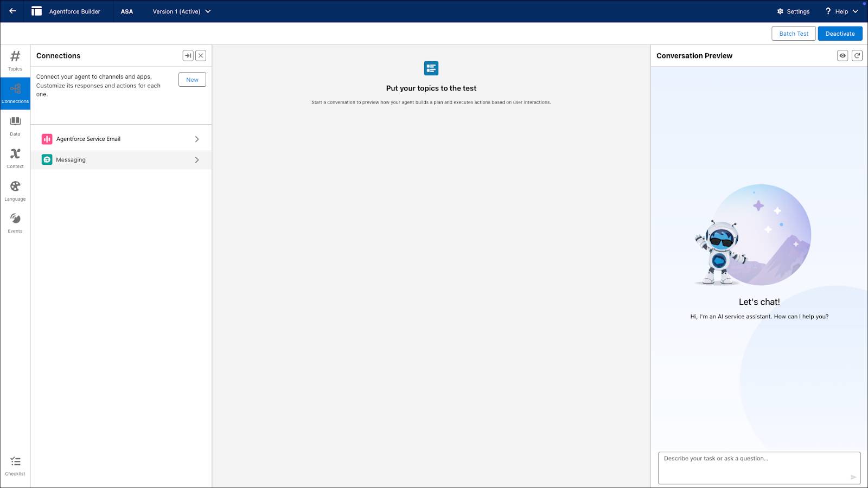Open the Context panel in the sidebar

tap(15, 158)
